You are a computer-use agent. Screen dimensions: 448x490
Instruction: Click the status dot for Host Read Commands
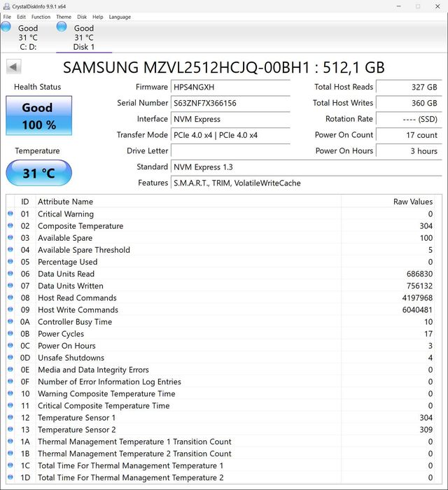pyautogui.click(x=10, y=297)
